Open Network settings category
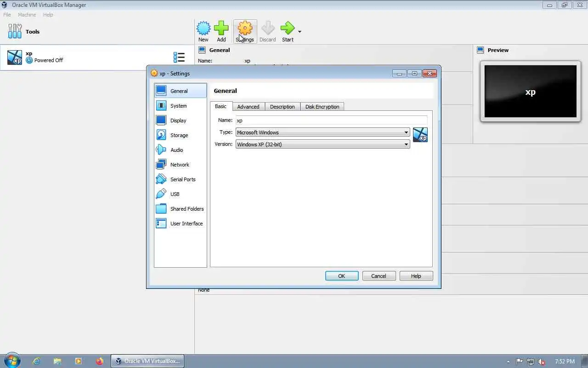 click(181, 165)
